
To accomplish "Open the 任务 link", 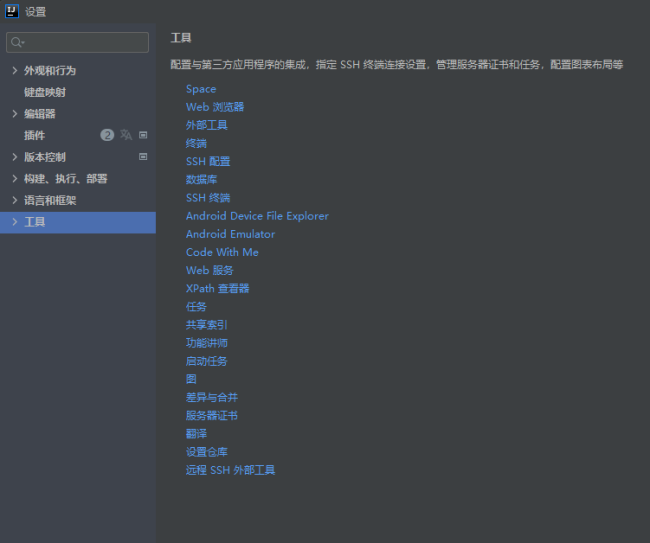I will coord(196,307).
